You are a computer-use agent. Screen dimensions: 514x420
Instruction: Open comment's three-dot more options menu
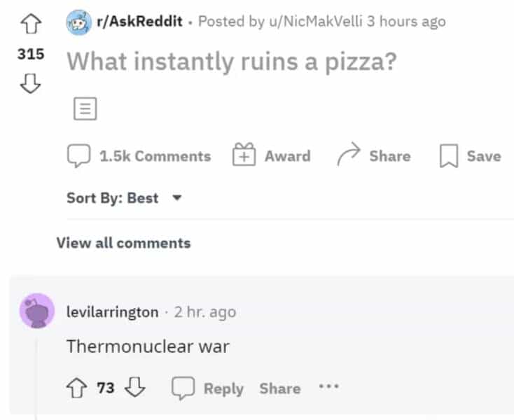click(328, 386)
